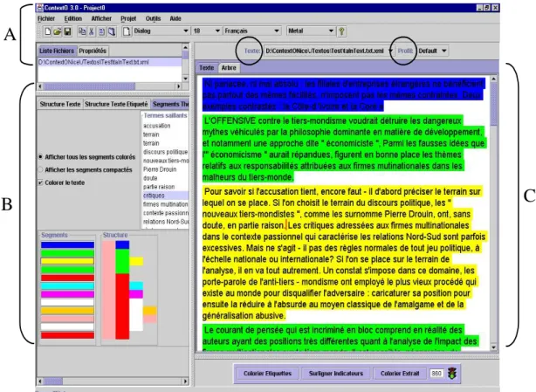536x392 pixels.
Task: Click the Paste icon in the toolbar
Action: 101,31
